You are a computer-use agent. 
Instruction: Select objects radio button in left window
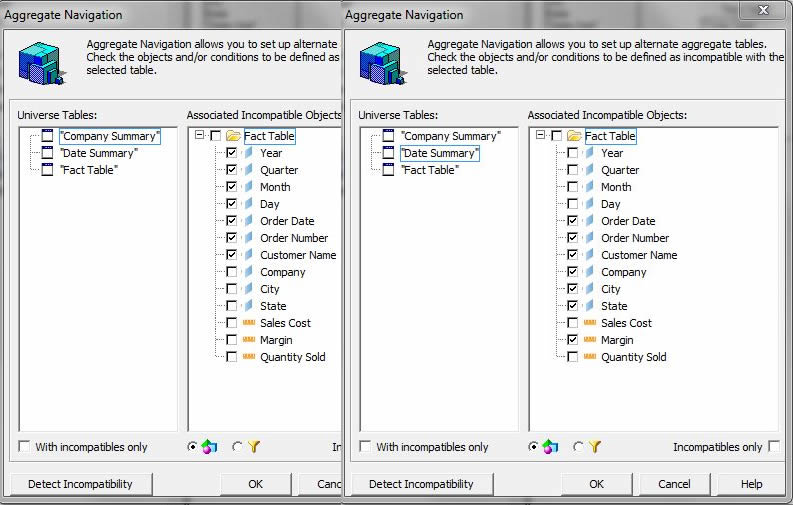pyautogui.click(x=192, y=447)
